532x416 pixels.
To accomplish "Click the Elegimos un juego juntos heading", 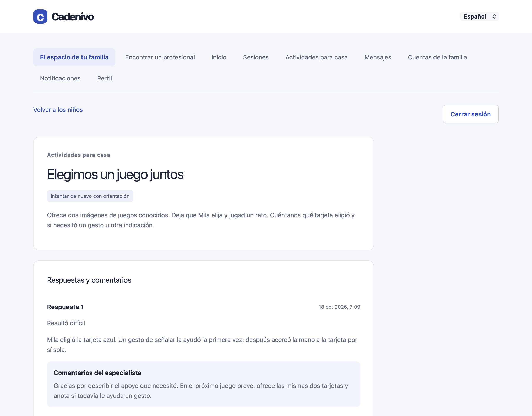I will coord(115,175).
